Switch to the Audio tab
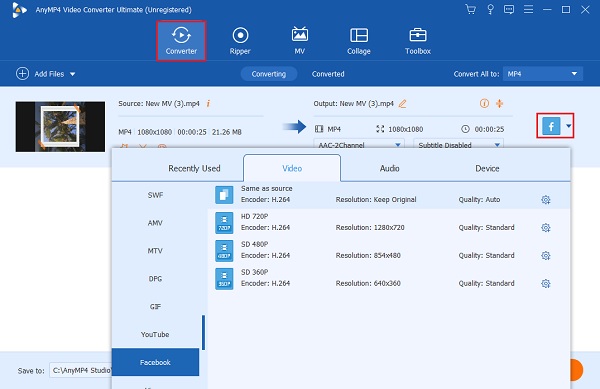600x389 pixels. tap(390, 168)
